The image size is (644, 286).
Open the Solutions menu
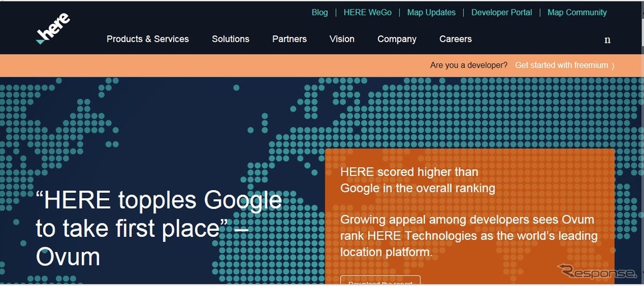click(x=230, y=39)
